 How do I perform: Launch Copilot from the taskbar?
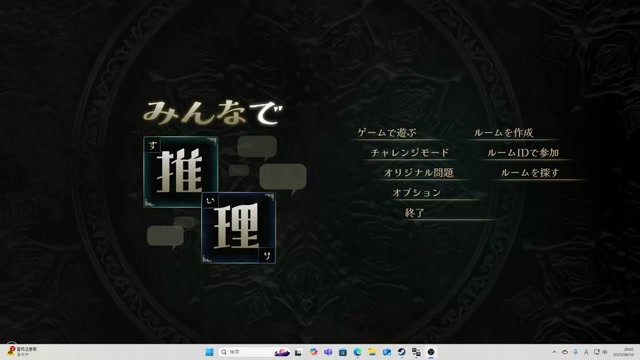pyautogui.click(x=313, y=352)
